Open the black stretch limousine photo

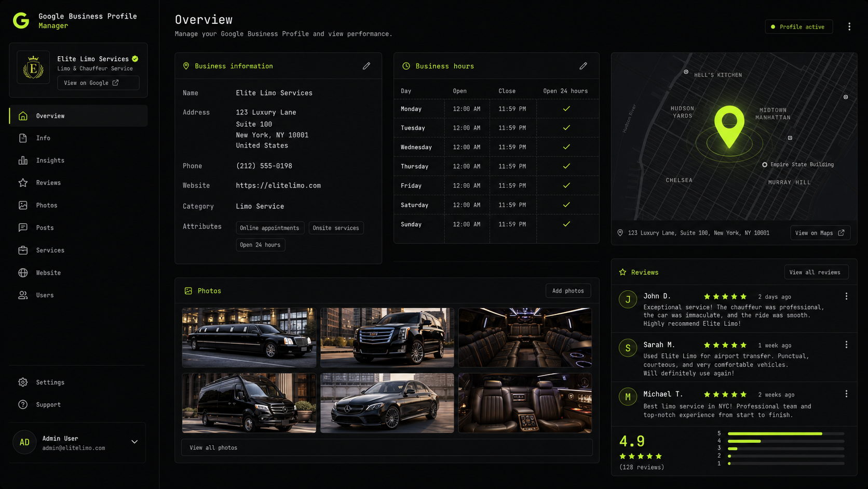point(249,338)
